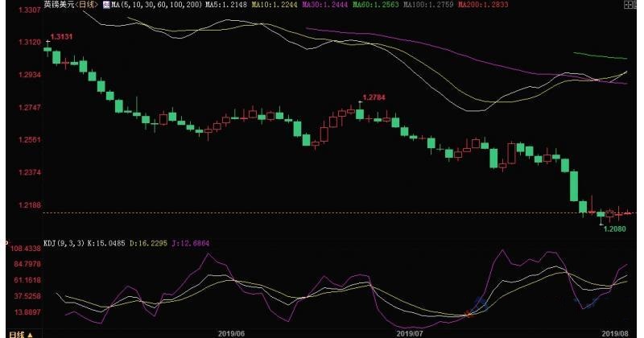
Task: Click the 1.2080 low price label
Action: point(613,229)
